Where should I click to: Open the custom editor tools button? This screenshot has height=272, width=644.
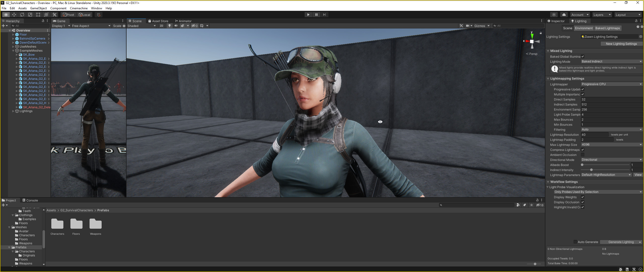(54, 15)
